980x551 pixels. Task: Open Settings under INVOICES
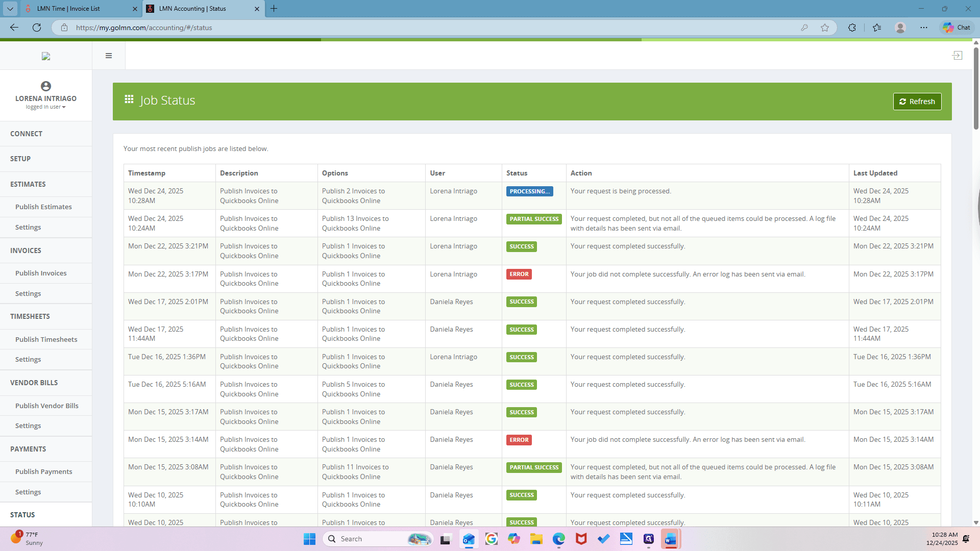(28, 293)
